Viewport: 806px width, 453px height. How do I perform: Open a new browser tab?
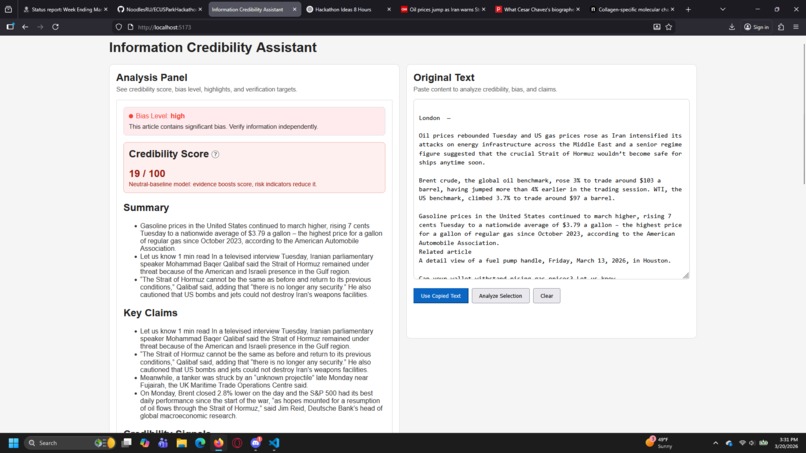click(688, 9)
